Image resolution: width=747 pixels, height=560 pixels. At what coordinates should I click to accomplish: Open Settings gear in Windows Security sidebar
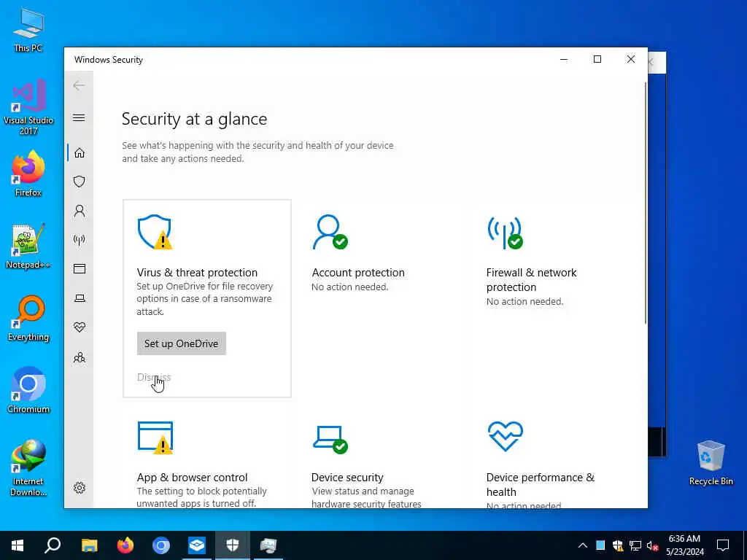(79, 488)
